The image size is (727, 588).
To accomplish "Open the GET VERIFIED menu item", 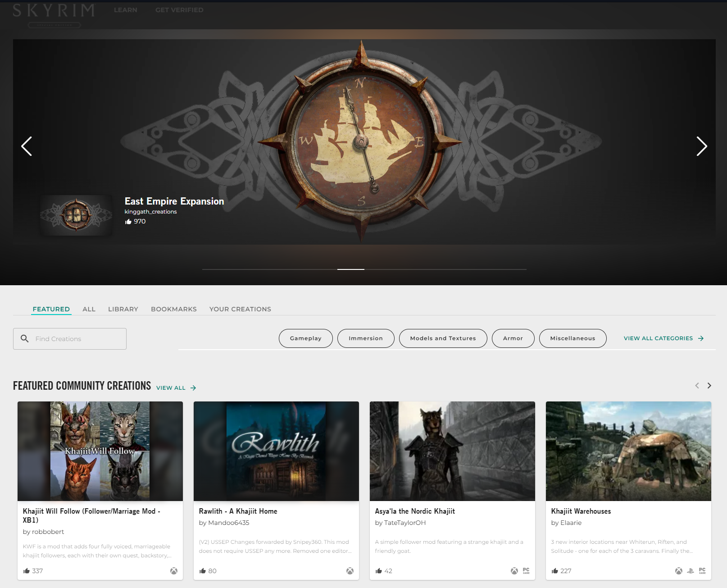I will click(x=179, y=10).
